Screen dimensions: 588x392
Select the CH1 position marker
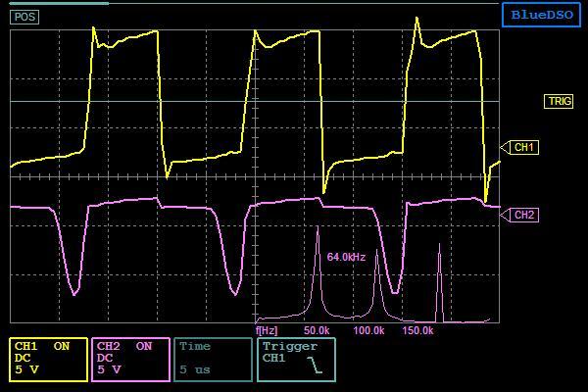(x=519, y=147)
